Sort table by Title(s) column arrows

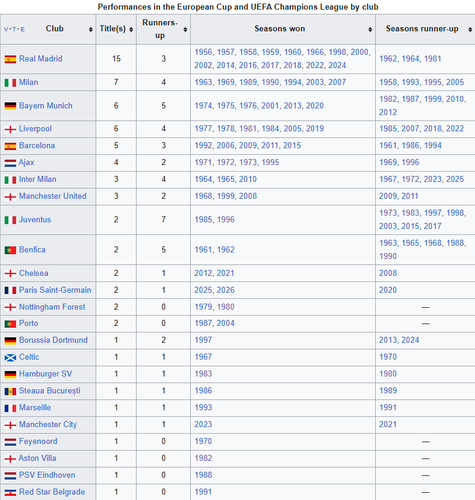tap(131, 29)
